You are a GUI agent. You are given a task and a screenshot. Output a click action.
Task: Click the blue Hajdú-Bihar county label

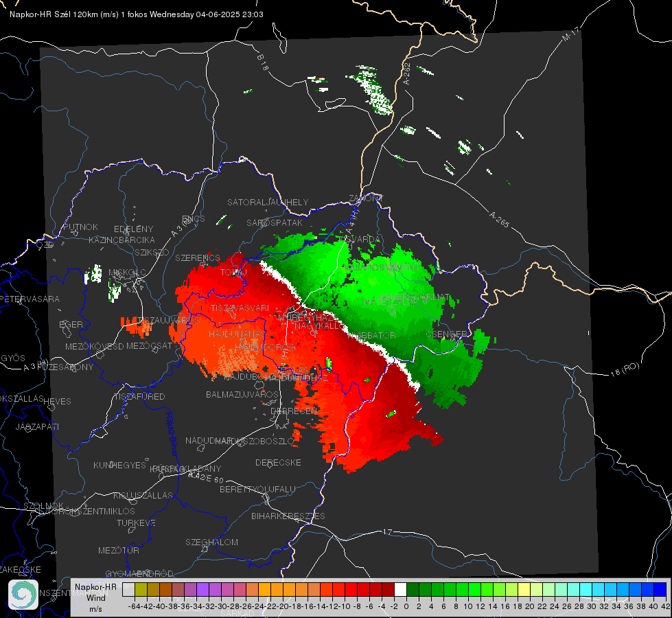(x=171, y=434)
